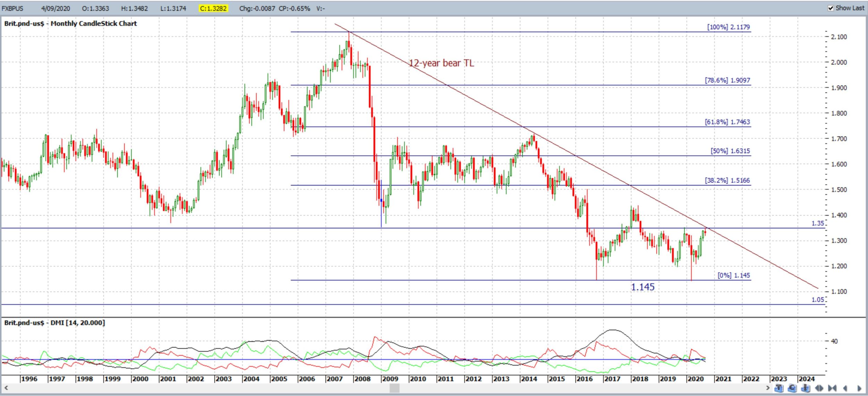This screenshot has width=868, height=396.
Task: Click the 2020 year label on time axis
Action: (695, 379)
